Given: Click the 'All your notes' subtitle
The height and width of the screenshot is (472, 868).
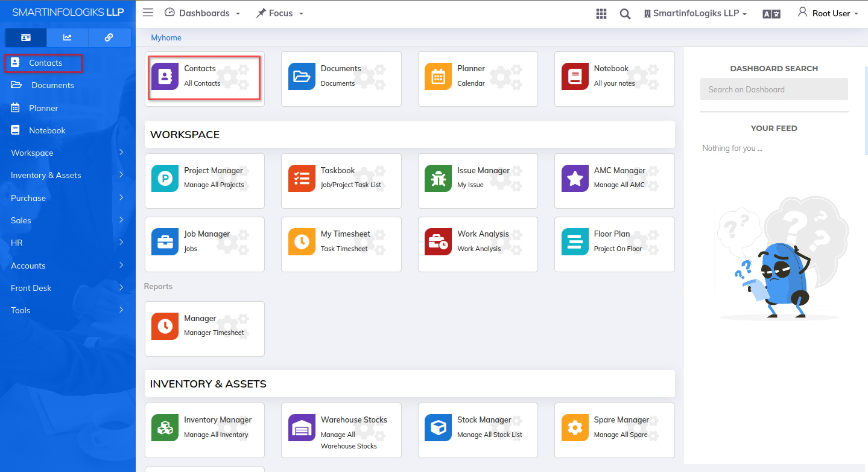Looking at the screenshot, I should click(614, 83).
